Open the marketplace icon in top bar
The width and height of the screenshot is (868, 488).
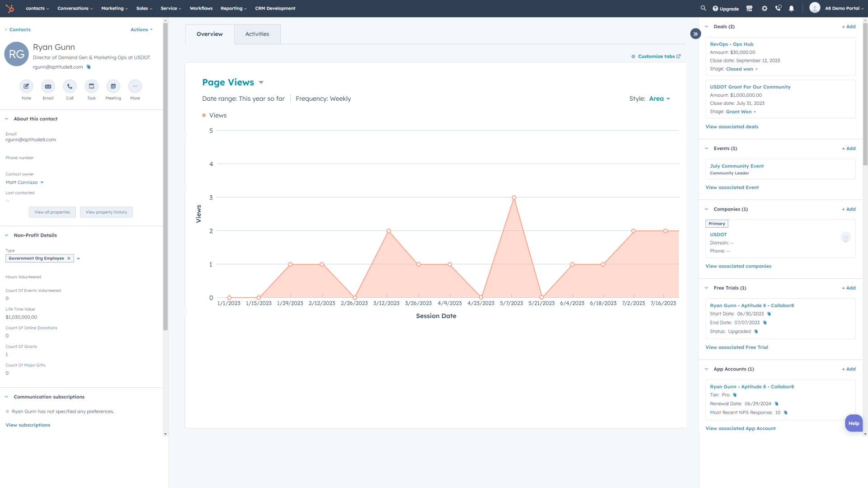click(x=749, y=8)
